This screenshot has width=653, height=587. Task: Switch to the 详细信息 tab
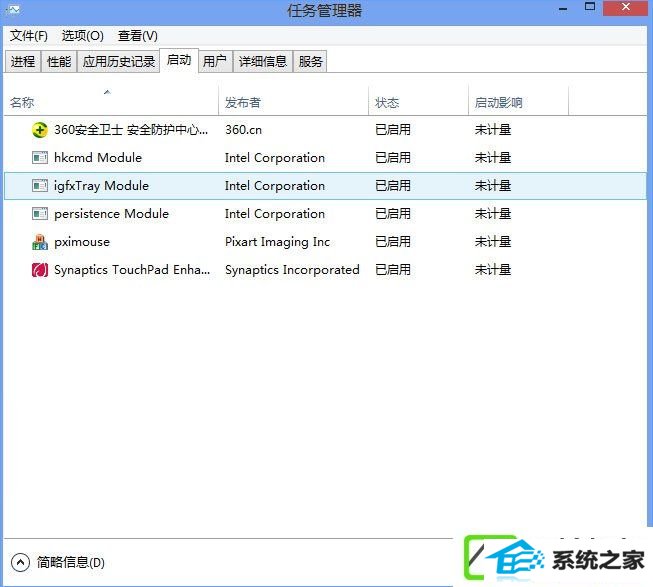[x=263, y=62]
